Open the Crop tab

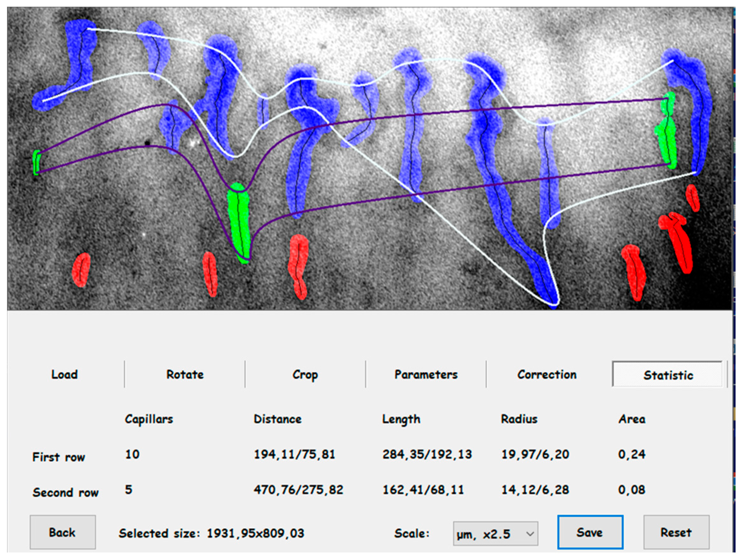[x=305, y=374]
